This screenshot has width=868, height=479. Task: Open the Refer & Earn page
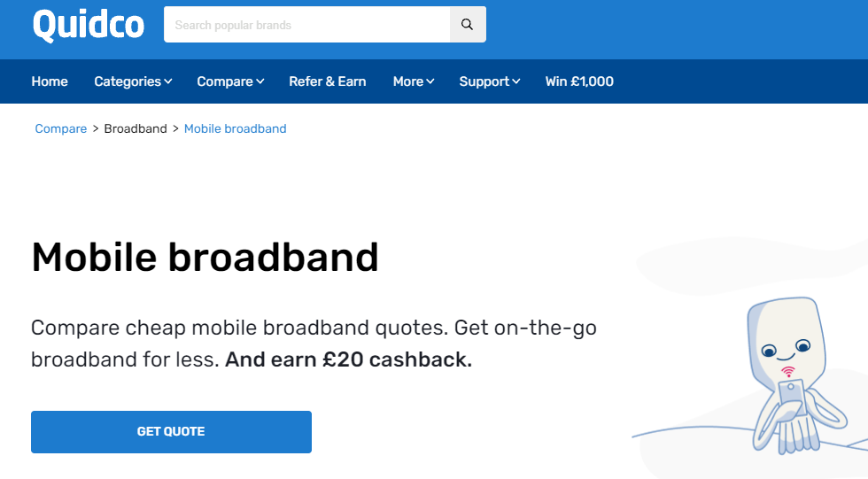pos(327,81)
